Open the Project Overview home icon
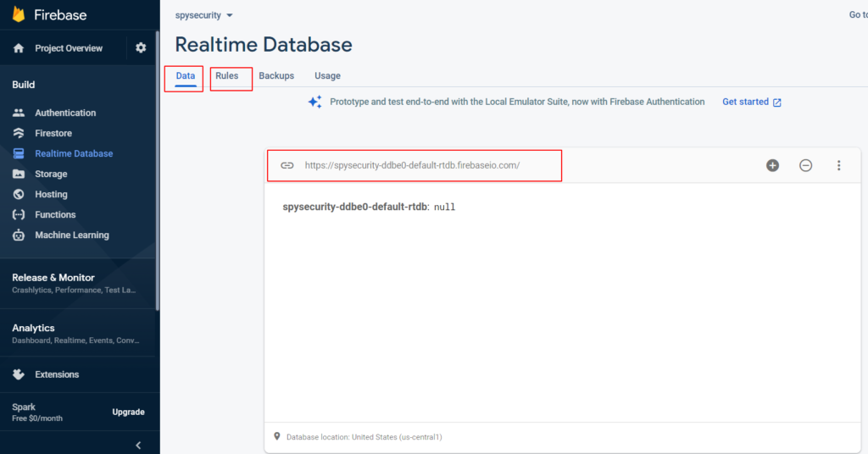This screenshot has width=868, height=454. tap(19, 48)
